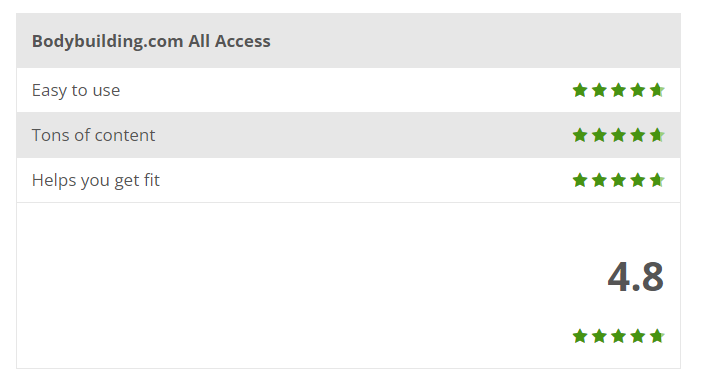Click the second star under the 4.8 score
704x385 pixels.
[599, 336]
